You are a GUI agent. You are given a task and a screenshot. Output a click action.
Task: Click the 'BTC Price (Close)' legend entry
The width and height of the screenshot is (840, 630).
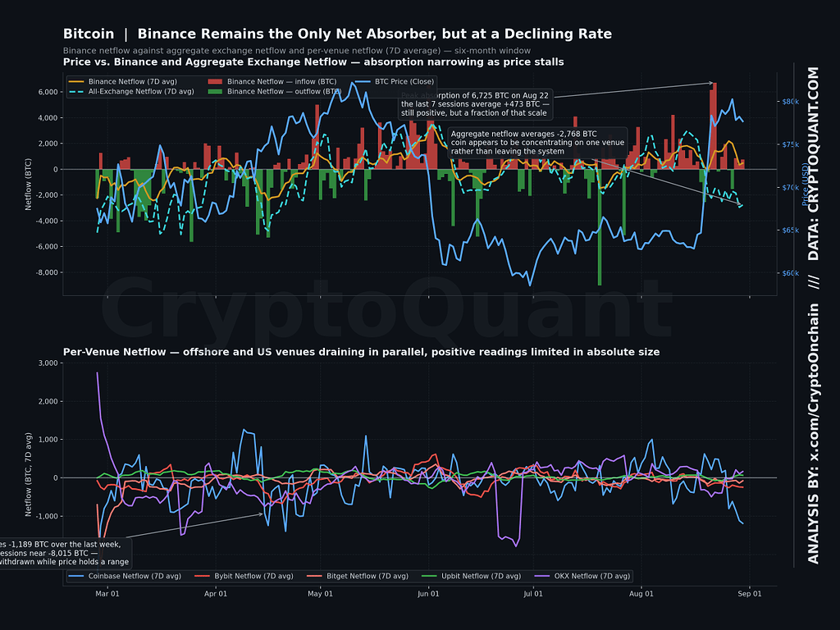click(x=395, y=81)
